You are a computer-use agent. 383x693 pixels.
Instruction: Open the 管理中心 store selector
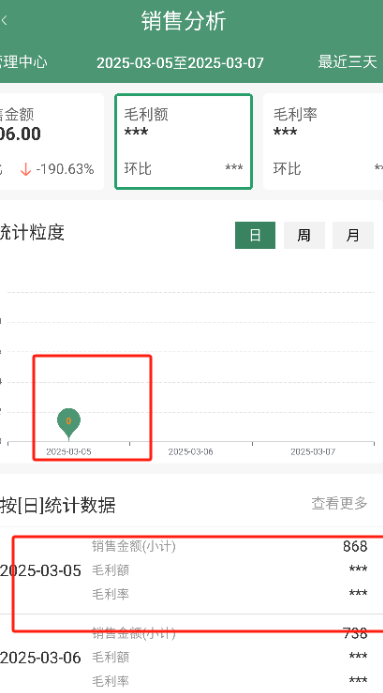click(x=23, y=62)
